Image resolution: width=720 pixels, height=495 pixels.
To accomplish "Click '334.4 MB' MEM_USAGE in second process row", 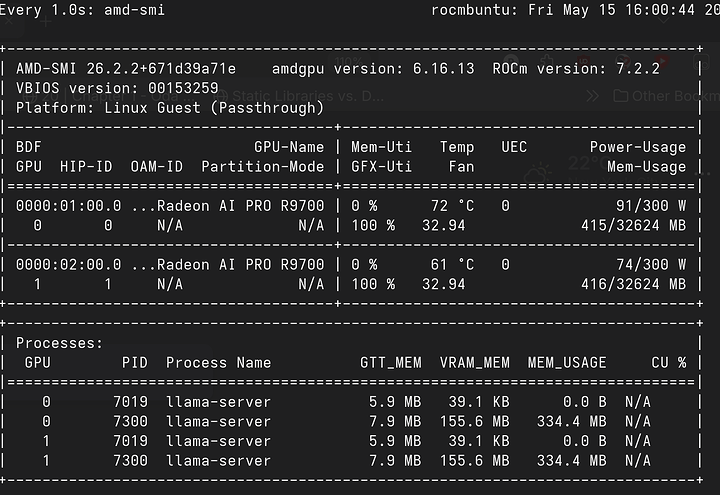I will coord(572,422).
